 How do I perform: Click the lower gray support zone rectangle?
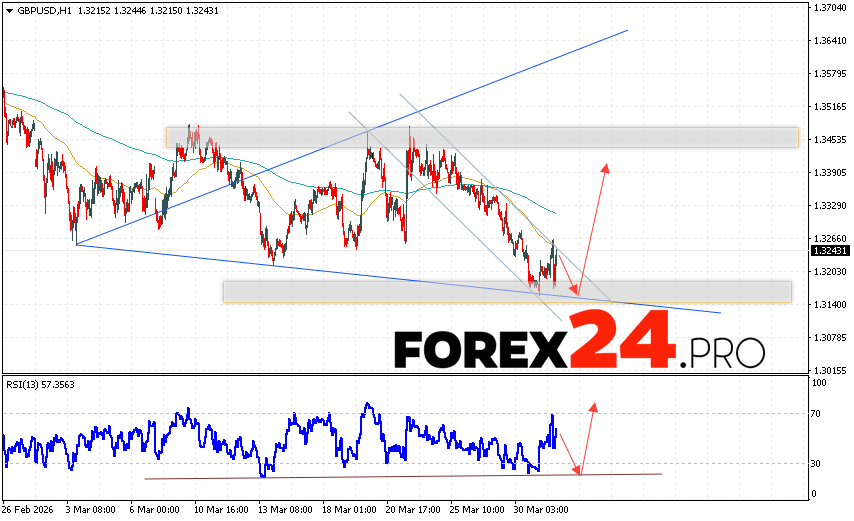[x=507, y=291]
